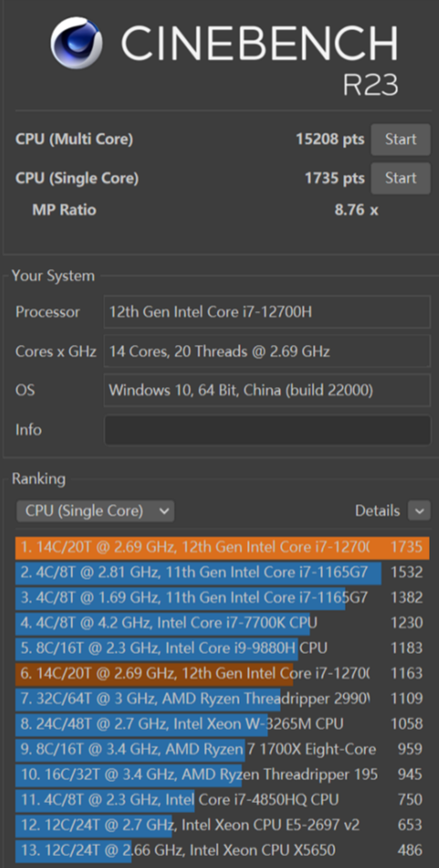Image resolution: width=439 pixels, height=868 pixels.
Task: Click the Details label in Ranking
Action: 378,510
